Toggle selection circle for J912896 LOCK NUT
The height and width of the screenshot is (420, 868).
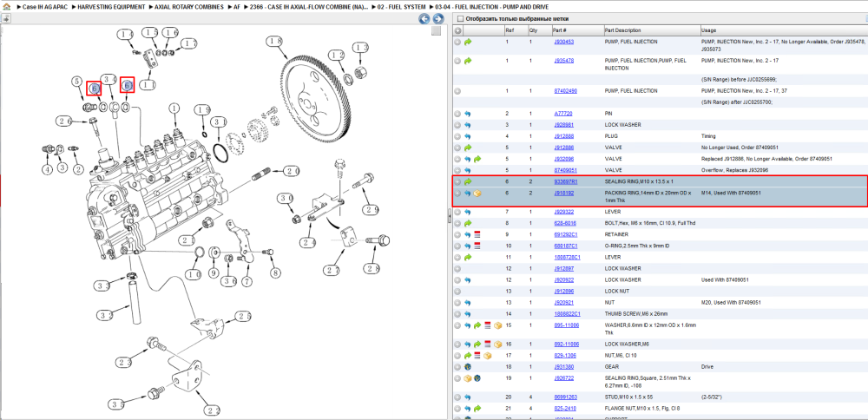click(457, 291)
